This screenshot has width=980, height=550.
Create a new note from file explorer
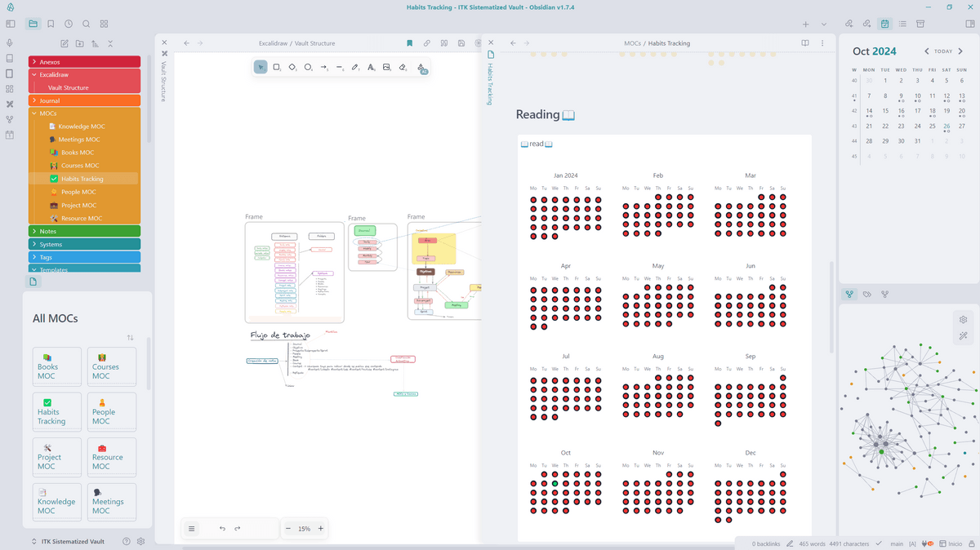pyautogui.click(x=65, y=43)
